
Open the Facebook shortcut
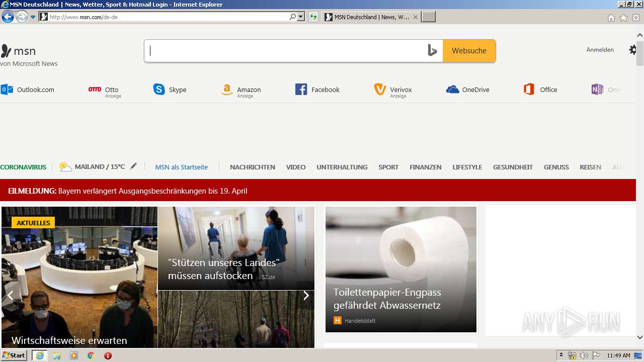tap(317, 89)
